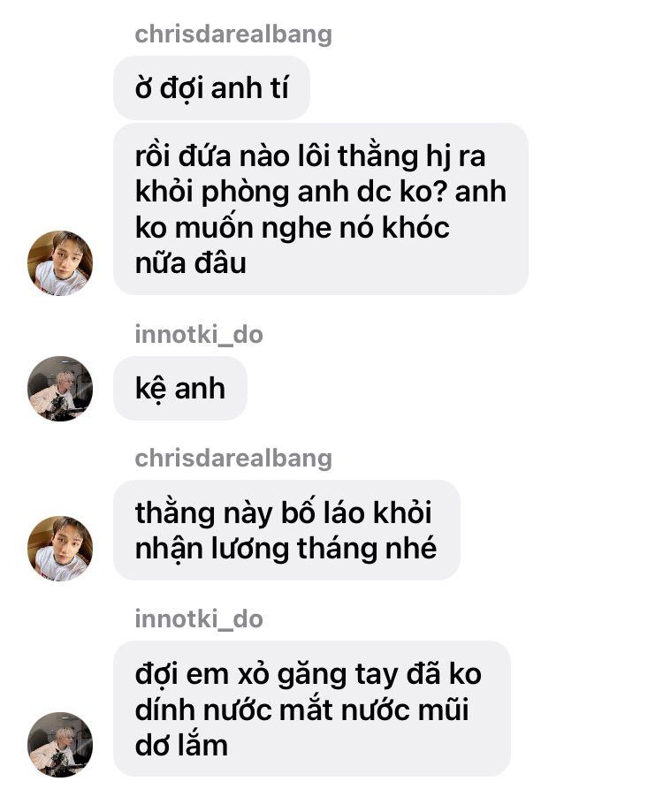663x812 pixels.
Task: Tap the text 'khỏi phòng anh dc ko?'
Action: point(291,192)
